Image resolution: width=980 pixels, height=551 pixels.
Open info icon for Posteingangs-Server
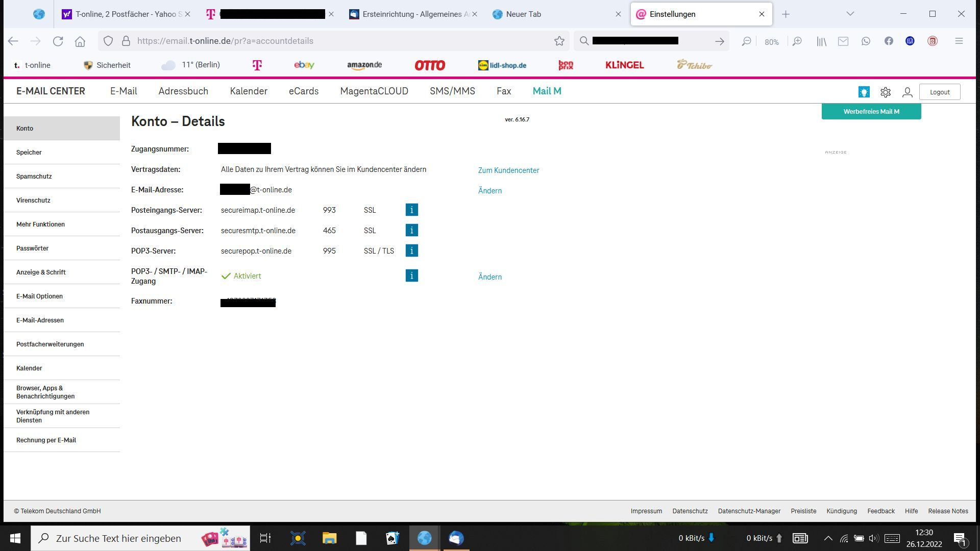click(411, 210)
